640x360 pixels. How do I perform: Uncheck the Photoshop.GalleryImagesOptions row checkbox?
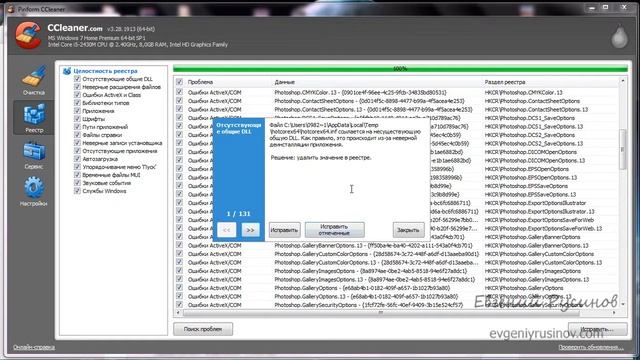coord(179,271)
